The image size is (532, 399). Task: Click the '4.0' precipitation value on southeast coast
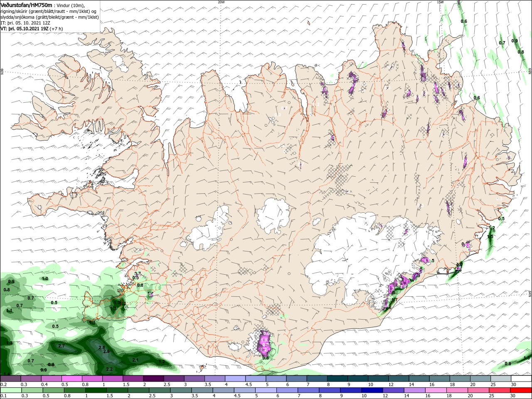(x=459, y=264)
